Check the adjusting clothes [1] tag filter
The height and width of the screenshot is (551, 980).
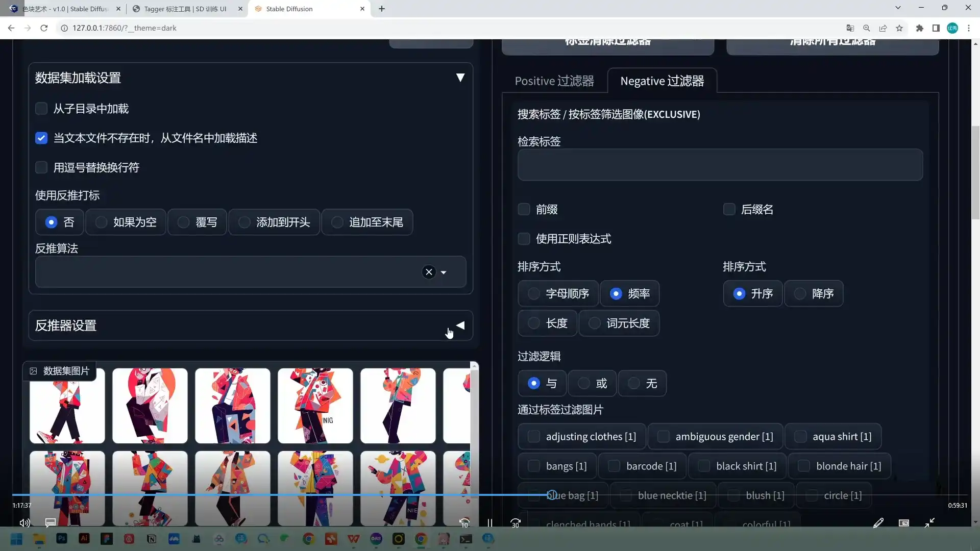(x=534, y=436)
